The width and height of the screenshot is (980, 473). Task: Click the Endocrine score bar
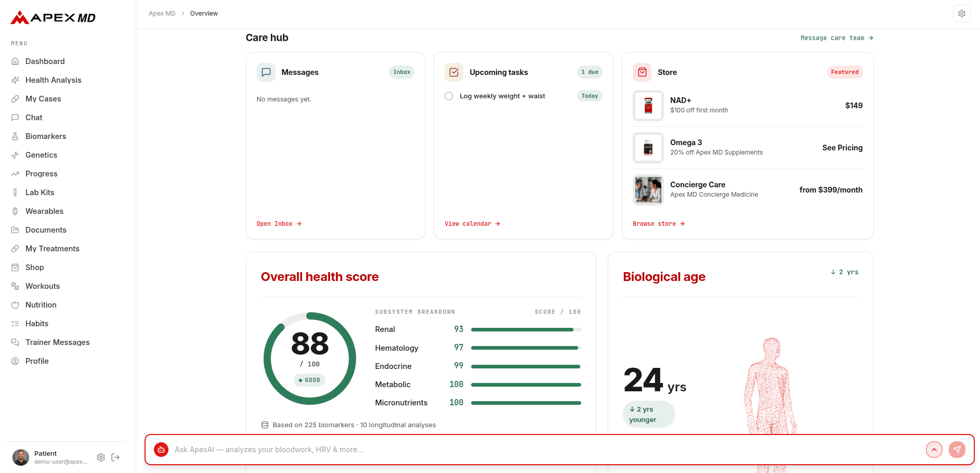tap(526, 366)
